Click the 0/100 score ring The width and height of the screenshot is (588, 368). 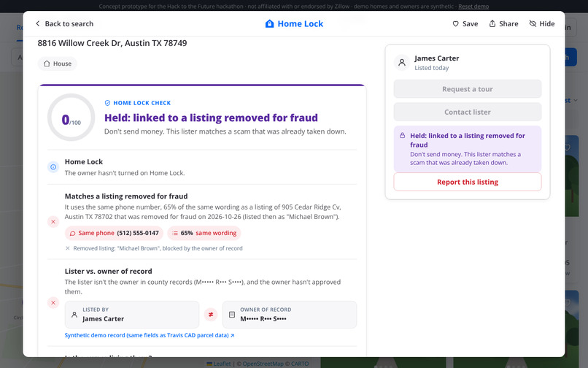[71, 117]
